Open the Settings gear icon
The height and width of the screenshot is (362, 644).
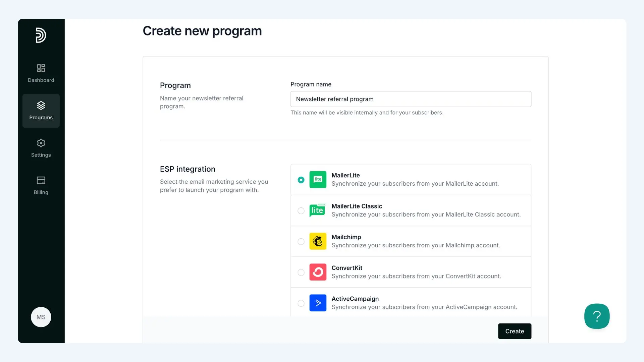pyautogui.click(x=41, y=143)
